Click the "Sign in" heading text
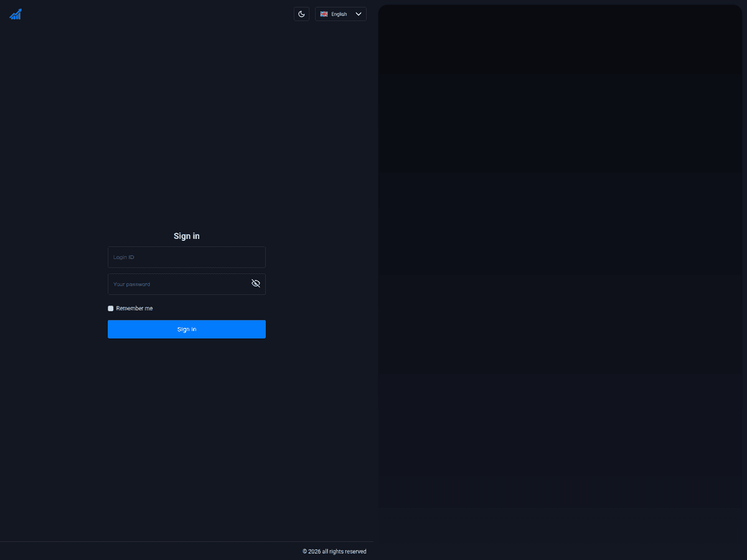The height and width of the screenshot is (560, 747). pyautogui.click(x=187, y=236)
